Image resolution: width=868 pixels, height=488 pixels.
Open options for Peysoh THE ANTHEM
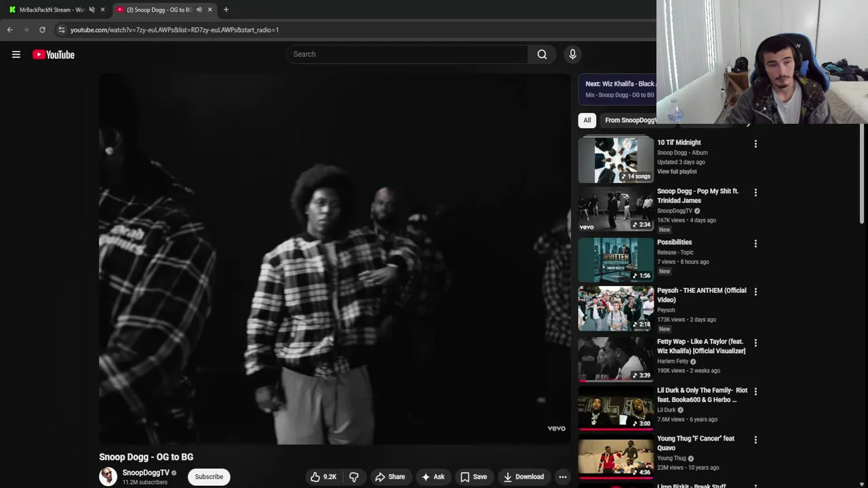point(755,291)
